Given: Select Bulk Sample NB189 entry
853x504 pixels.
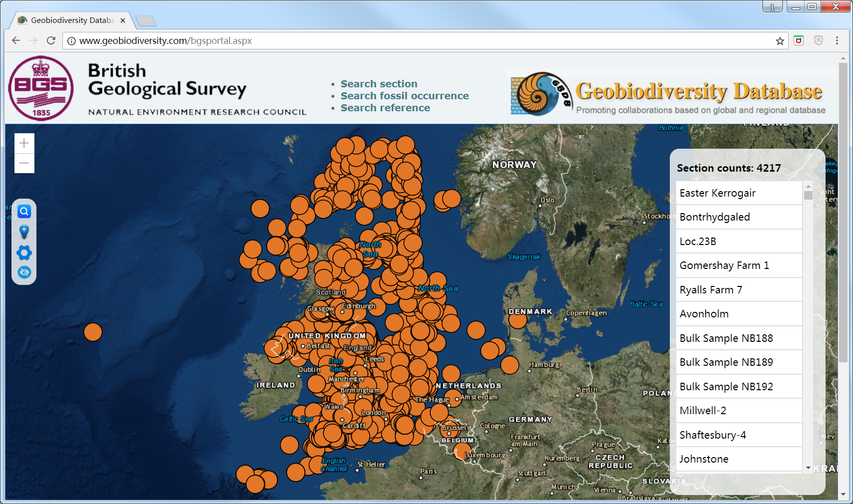Looking at the screenshot, I should pyautogui.click(x=739, y=362).
